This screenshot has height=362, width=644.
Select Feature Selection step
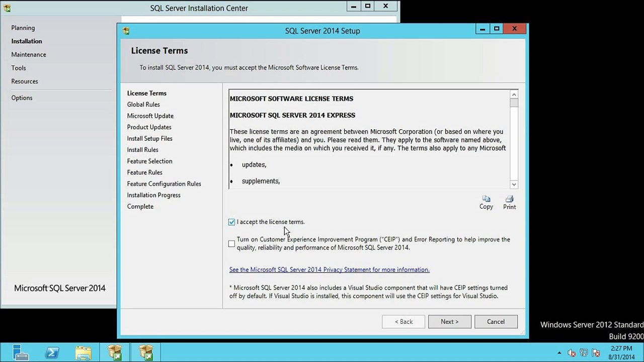[x=150, y=161]
